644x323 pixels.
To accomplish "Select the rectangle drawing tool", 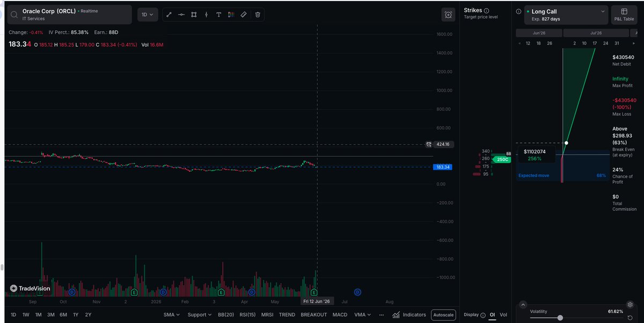I will click(x=194, y=15).
